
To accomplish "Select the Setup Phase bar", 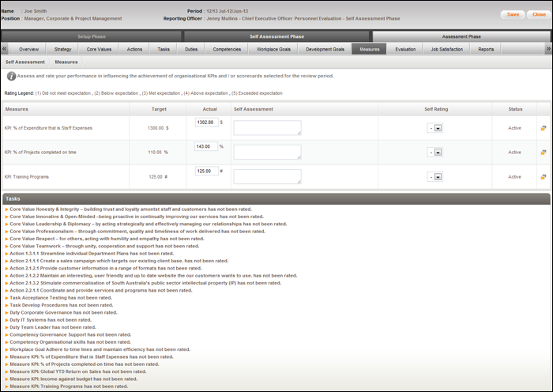I will click(x=92, y=36).
